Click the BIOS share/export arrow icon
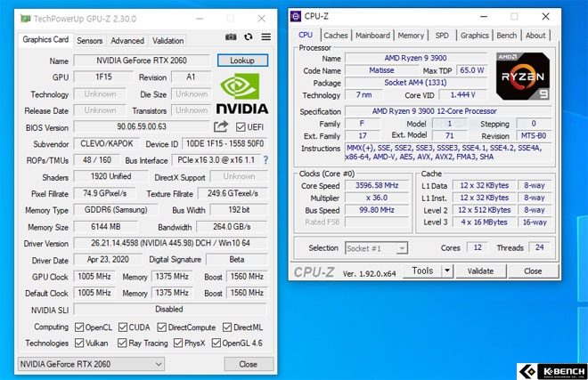This screenshot has height=380, width=588. (x=221, y=126)
